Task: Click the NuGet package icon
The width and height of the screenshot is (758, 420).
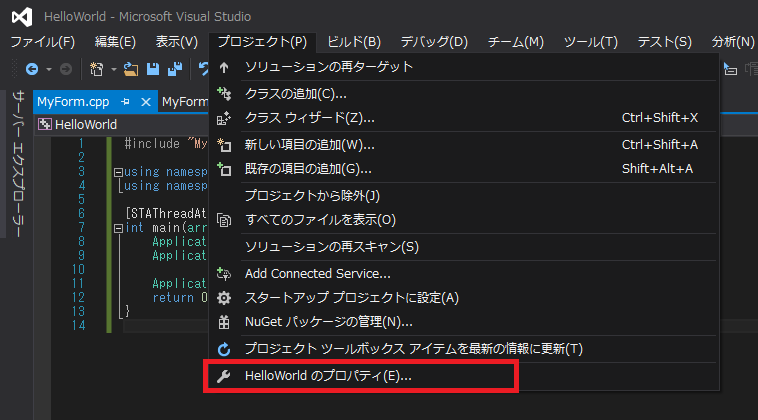Action: (x=224, y=322)
